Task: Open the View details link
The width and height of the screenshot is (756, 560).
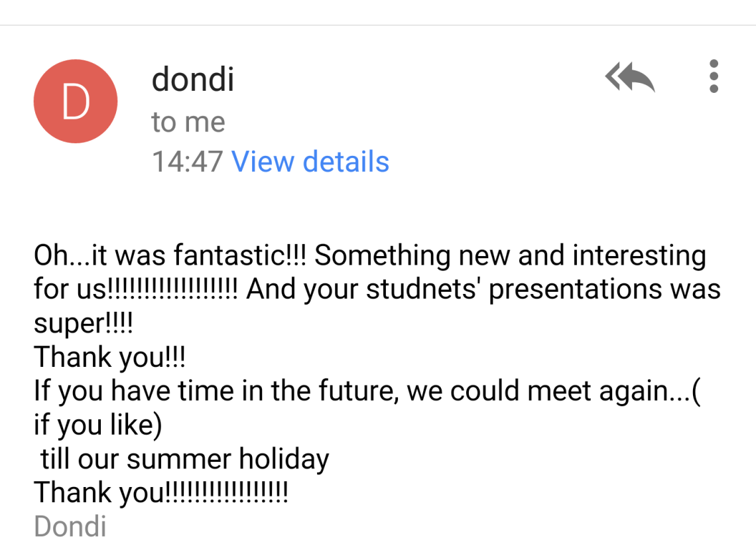Action: [x=310, y=162]
